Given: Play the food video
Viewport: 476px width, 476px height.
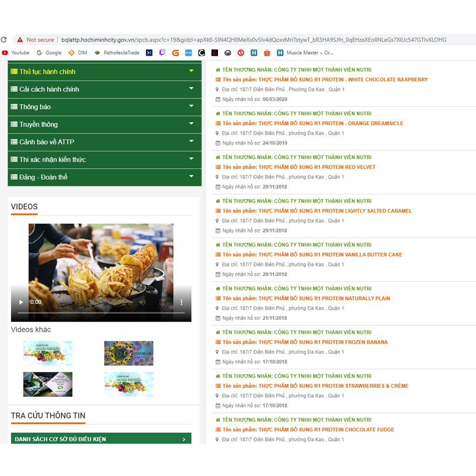Looking at the screenshot, I should [21, 302].
